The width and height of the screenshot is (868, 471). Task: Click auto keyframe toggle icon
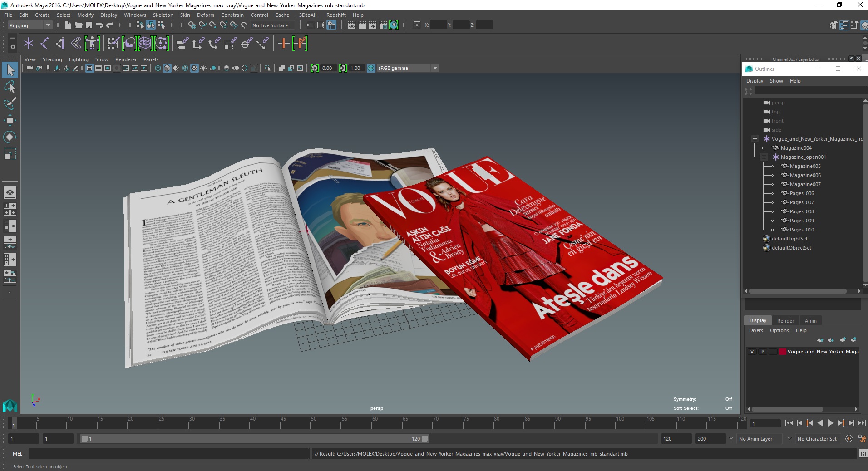[x=848, y=439]
